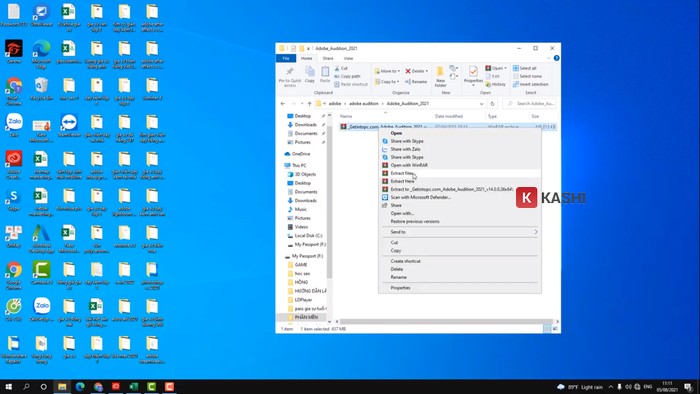700x394 pixels.
Task: Click Select all in the ribbon
Action: 525,68
